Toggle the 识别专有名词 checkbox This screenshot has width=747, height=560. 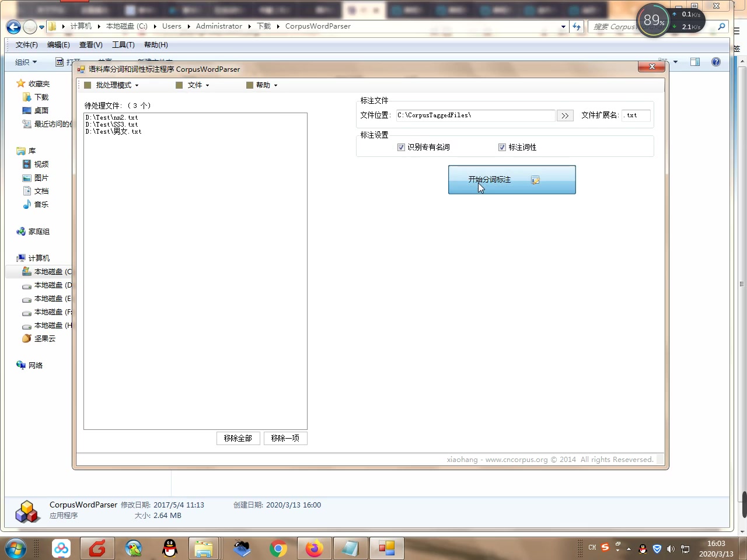pos(401,147)
